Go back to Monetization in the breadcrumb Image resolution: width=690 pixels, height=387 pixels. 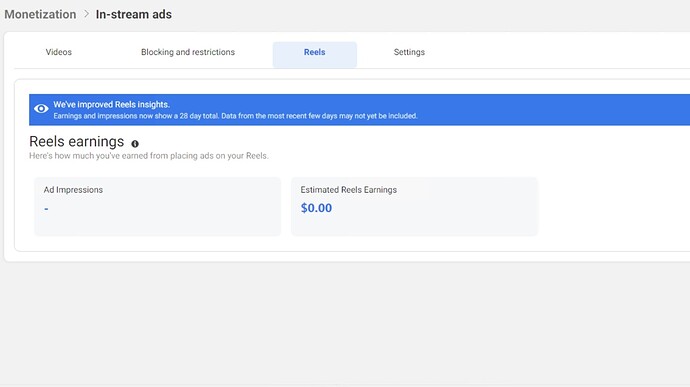[x=40, y=14]
